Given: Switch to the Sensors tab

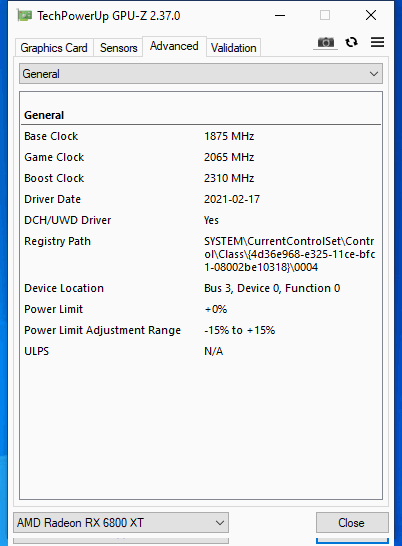Looking at the screenshot, I should click(x=118, y=48).
